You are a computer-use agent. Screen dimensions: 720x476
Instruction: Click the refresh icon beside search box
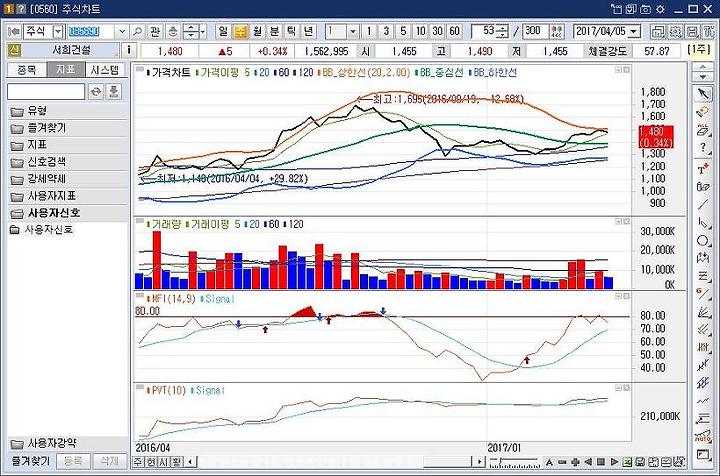(x=96, y=91)
